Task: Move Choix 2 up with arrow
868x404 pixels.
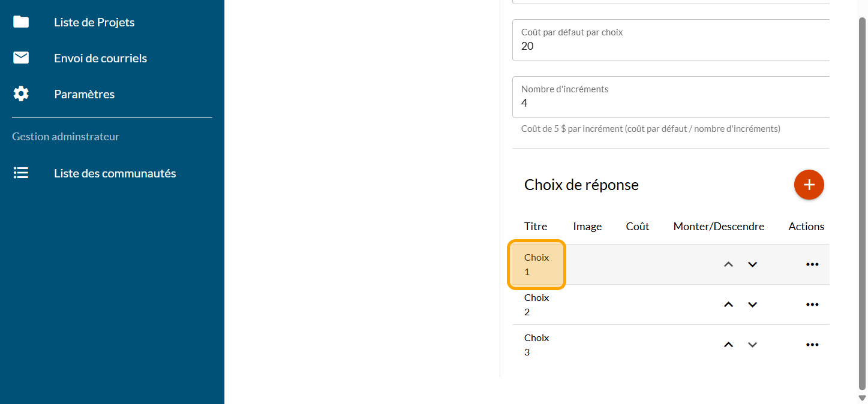Action: [728, 304]
